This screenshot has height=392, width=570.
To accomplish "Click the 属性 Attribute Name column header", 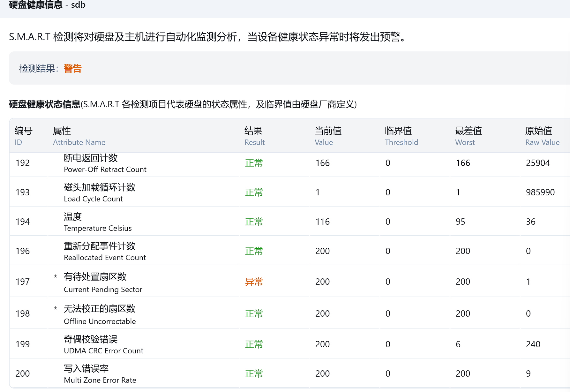I will [x=79, y=136].
